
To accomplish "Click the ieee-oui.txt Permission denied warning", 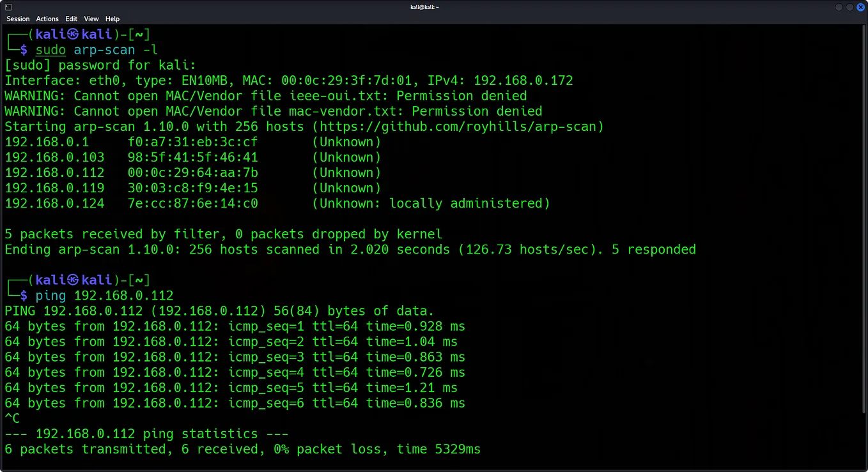I will [x=266, y=96].
